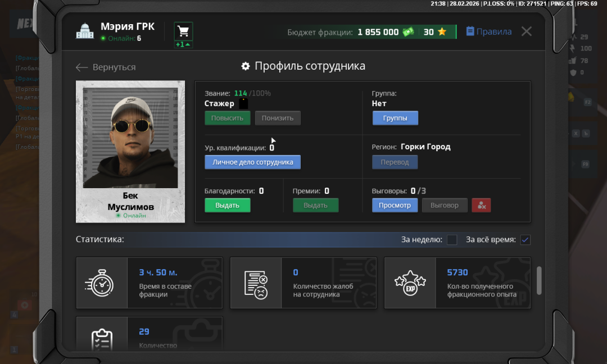
Task: Enable the "За неделю" checkbox
Action: click(x=452, y=240)
